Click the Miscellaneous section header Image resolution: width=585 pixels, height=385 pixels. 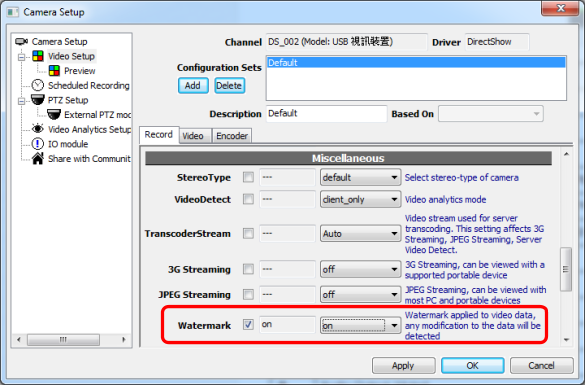coord(348,158)
